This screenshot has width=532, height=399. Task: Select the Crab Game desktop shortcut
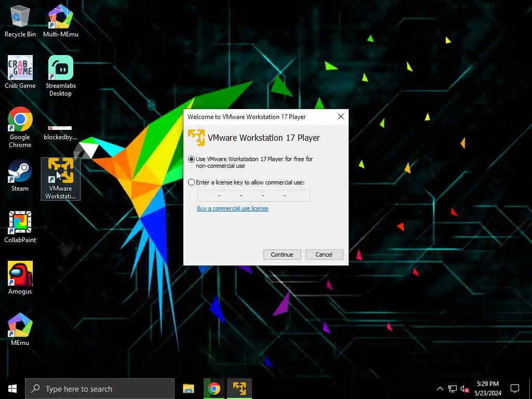20,72
